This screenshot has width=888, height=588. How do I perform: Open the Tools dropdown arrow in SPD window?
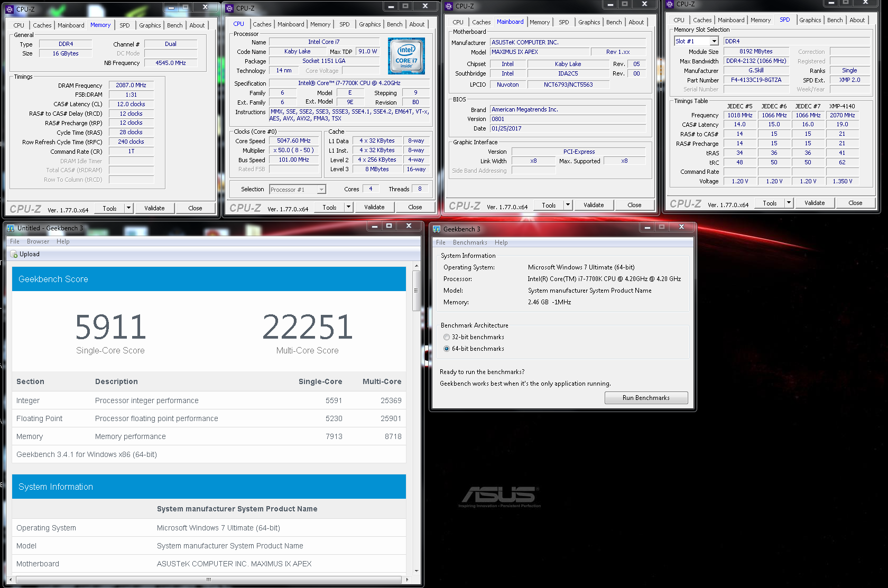789,203
